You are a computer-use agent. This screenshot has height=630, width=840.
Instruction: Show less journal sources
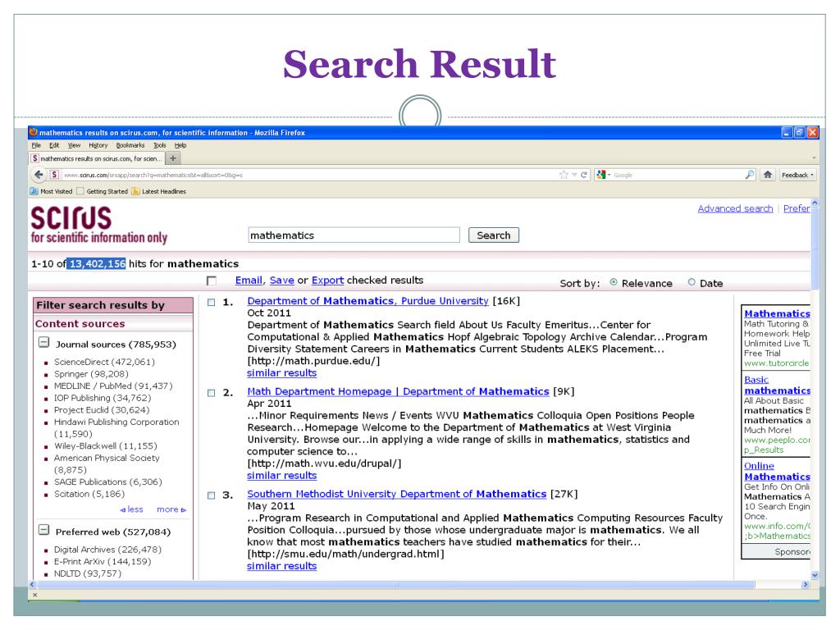point(132,509)
